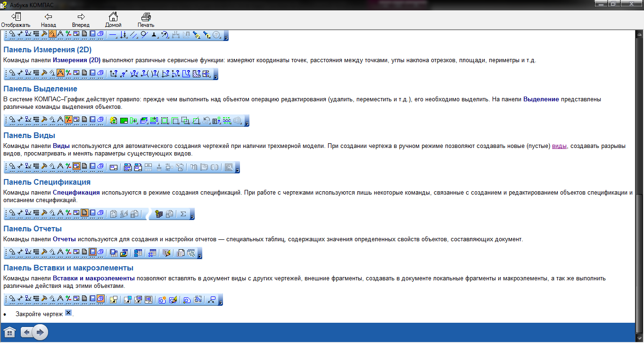This screenshot has height=343, width=644.
Task: Open overflow arrow ending Вставки и макроэлементы toolbar
Action: coord(221,300)
